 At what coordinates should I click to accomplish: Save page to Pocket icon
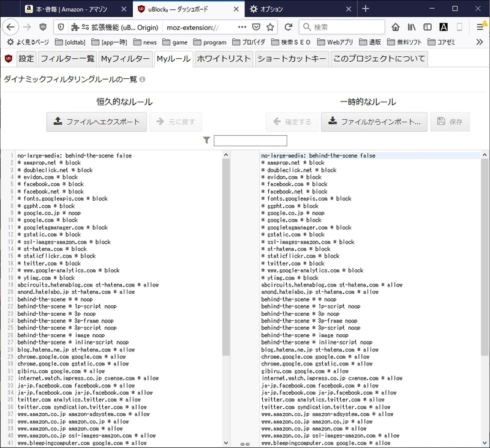pyautogui.click(x=256, y=27)
